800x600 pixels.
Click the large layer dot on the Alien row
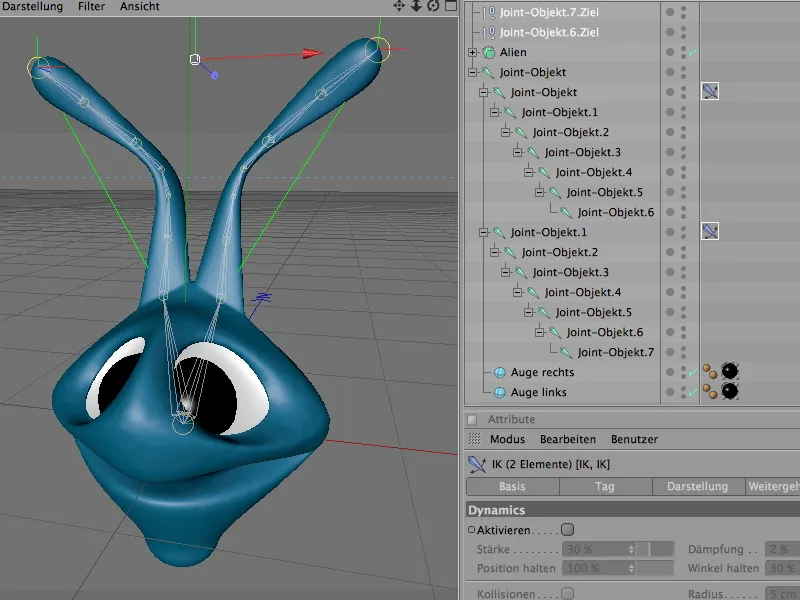click(670, 52)
